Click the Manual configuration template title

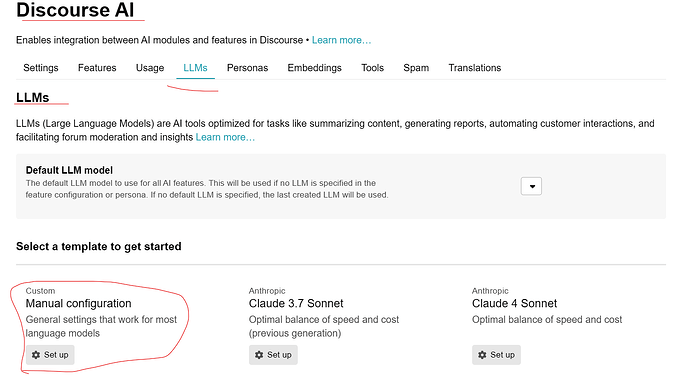(x=78, y=304)
